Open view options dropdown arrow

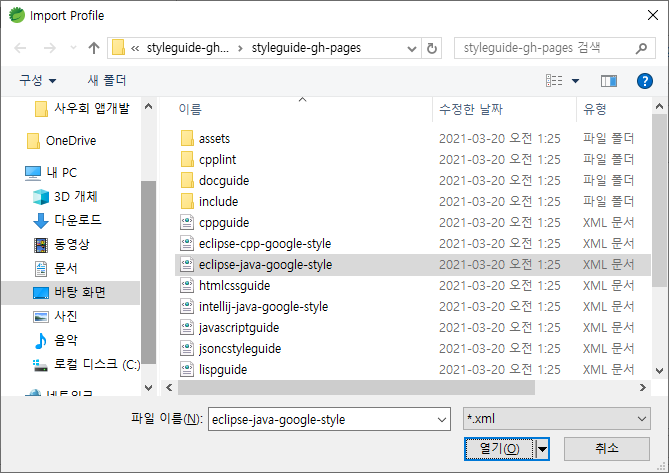click(575, 81)
